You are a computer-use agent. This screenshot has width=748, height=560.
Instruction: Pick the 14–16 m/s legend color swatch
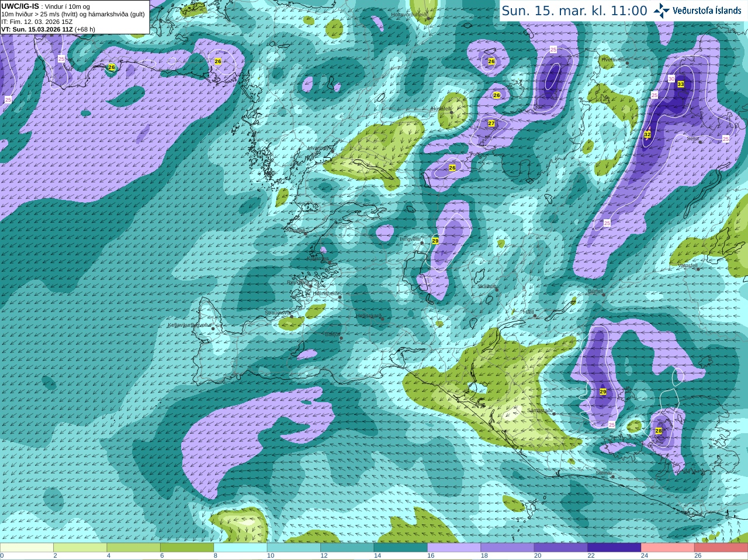pos(401,548)
